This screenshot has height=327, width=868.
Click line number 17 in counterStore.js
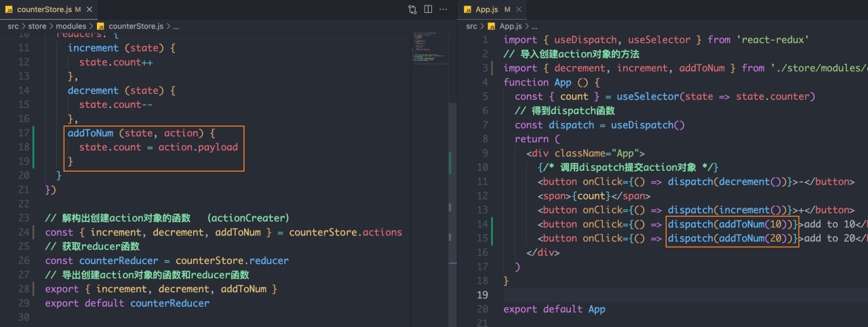[24, 133]
